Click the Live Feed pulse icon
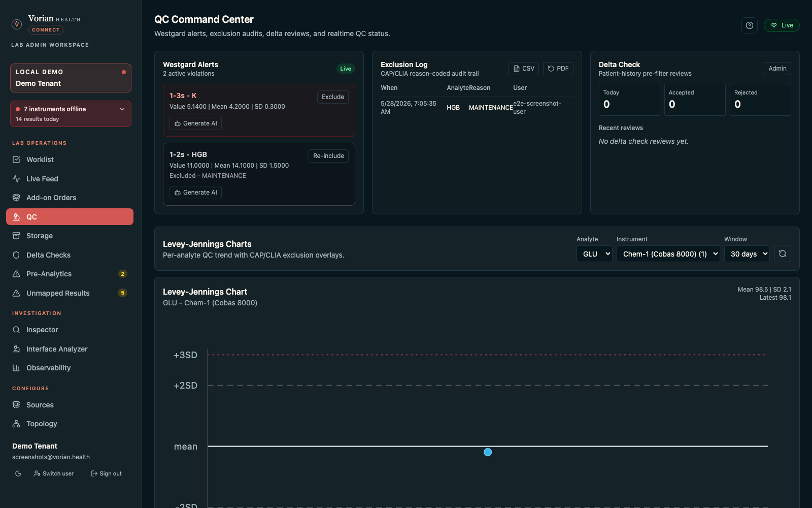 point(16,179)
